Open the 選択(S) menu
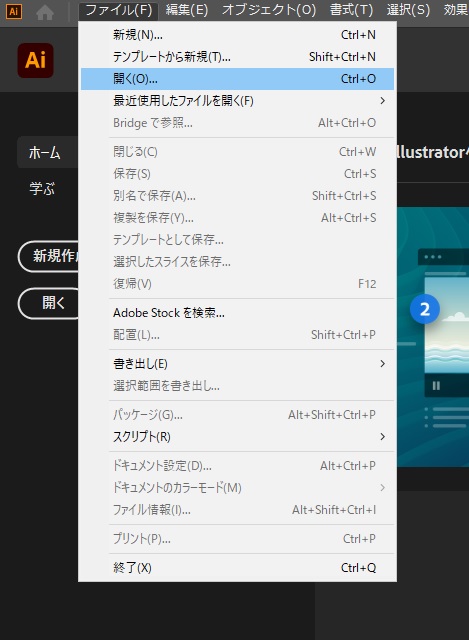 (x=408, y=10)
